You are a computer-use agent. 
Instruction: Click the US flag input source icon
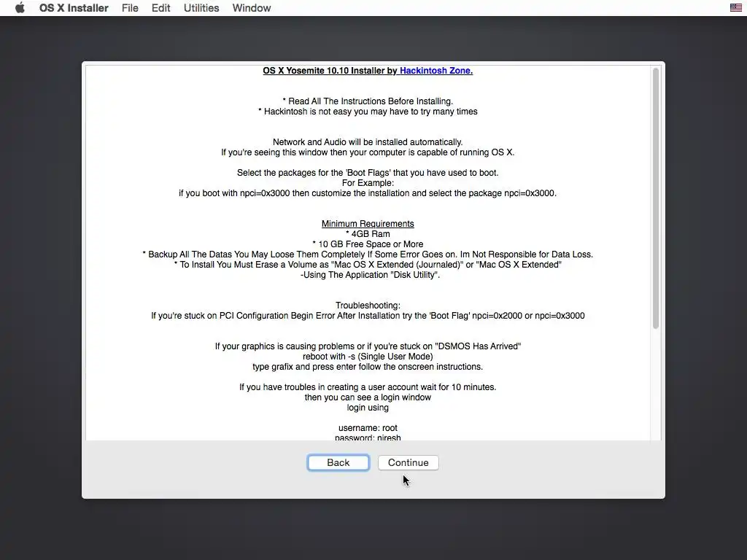coord(735,7)
